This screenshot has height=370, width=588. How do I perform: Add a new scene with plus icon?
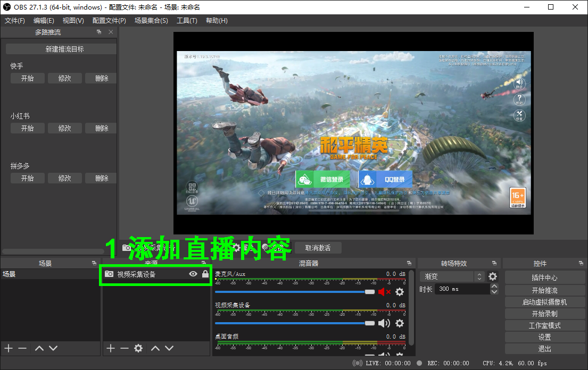tap(9, 348)
